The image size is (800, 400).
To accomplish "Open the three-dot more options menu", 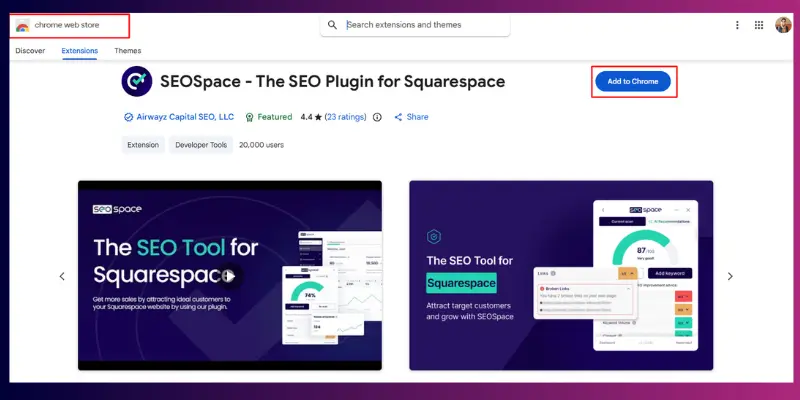I will click(x=737, y=25).
